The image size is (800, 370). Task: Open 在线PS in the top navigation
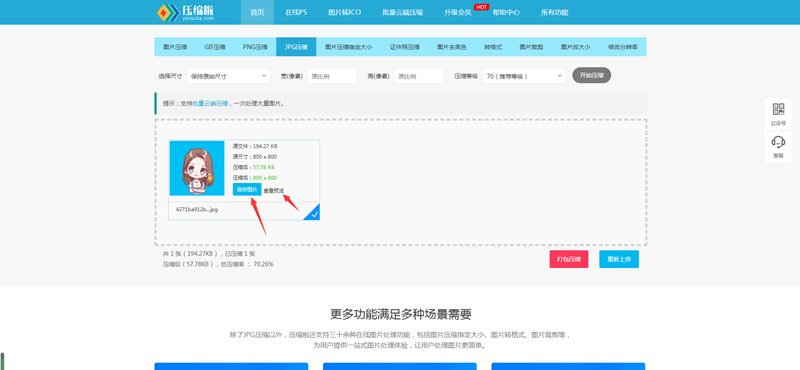pos(296,12)
